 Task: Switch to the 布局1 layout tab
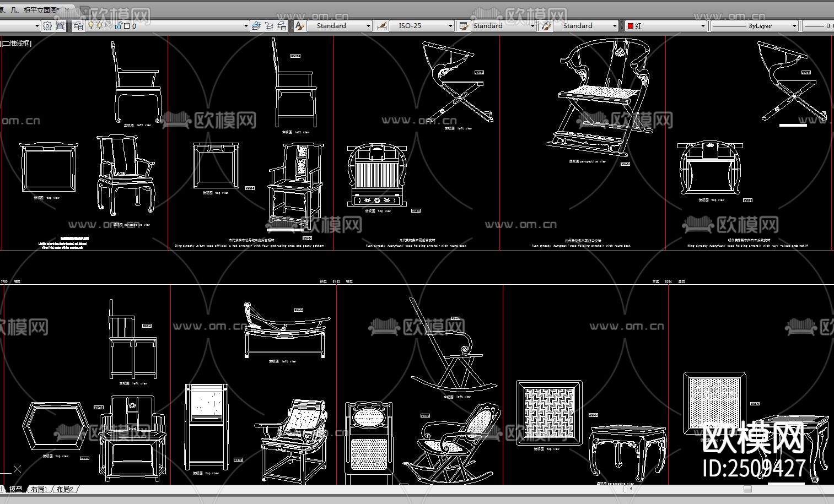[39, 489]
